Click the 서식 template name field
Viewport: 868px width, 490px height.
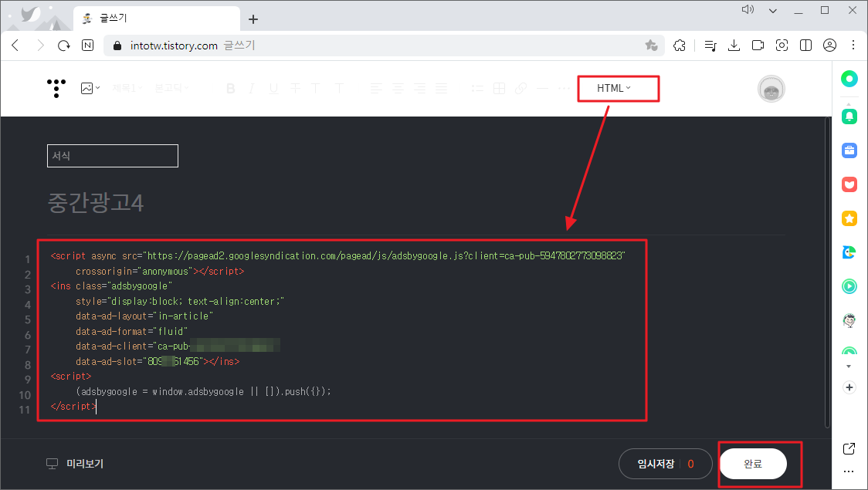113,156
